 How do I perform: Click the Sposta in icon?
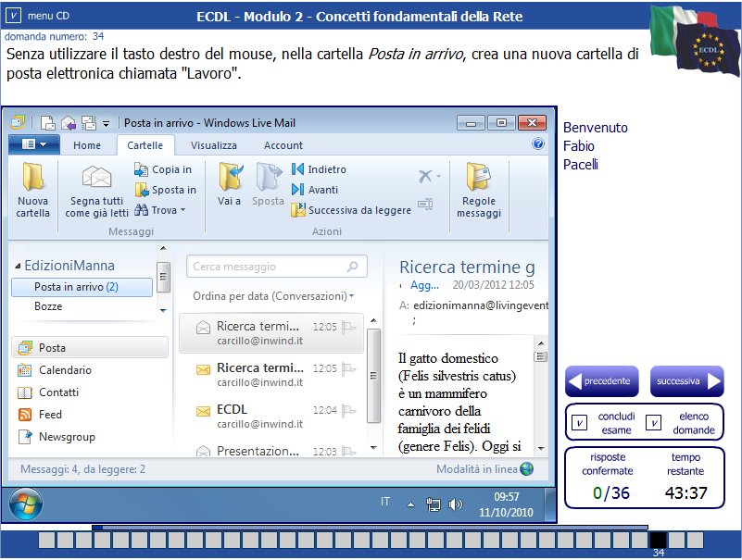point(142,189)
